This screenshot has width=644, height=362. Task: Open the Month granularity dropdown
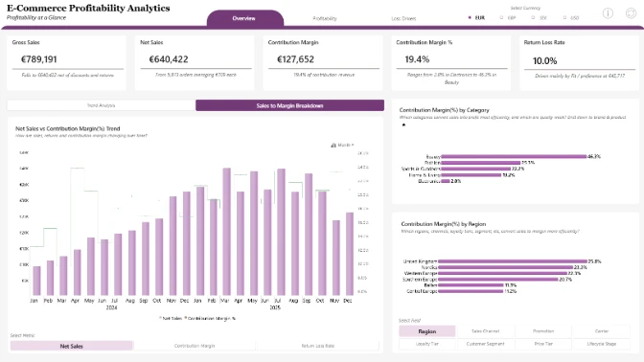pos(342,145)
